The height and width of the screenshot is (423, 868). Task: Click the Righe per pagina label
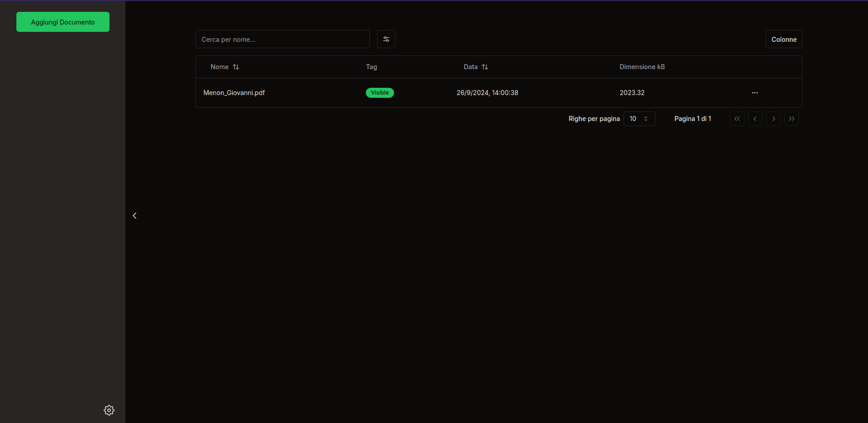click(594, 119)
